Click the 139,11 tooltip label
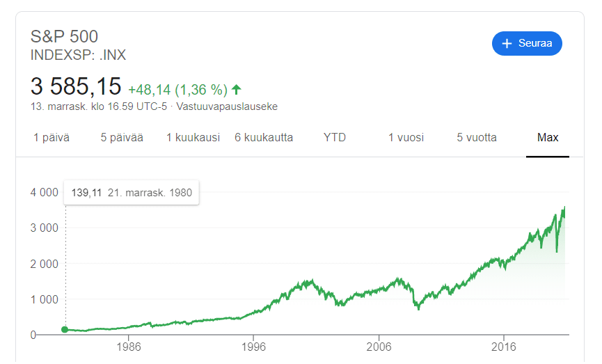 coord(86,193)
